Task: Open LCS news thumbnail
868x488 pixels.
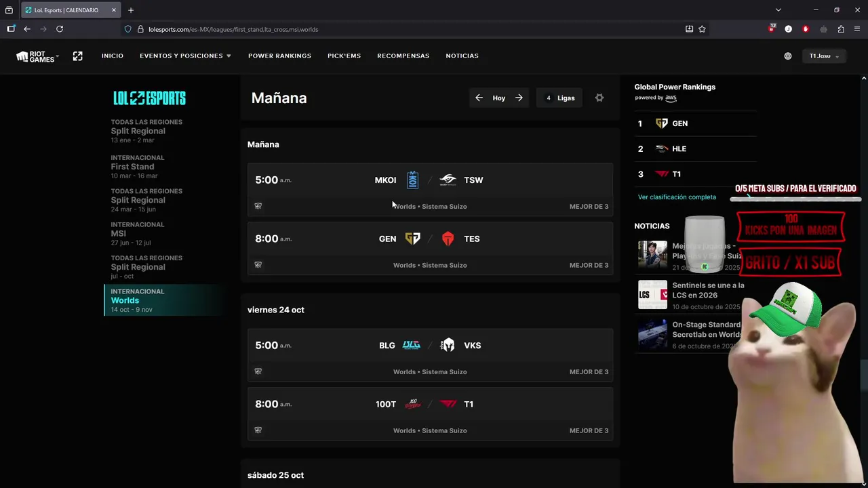Action: (x=652, y=295)
